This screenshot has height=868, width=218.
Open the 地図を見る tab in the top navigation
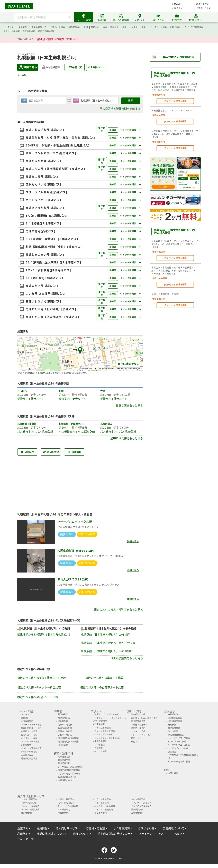[196, 17]
